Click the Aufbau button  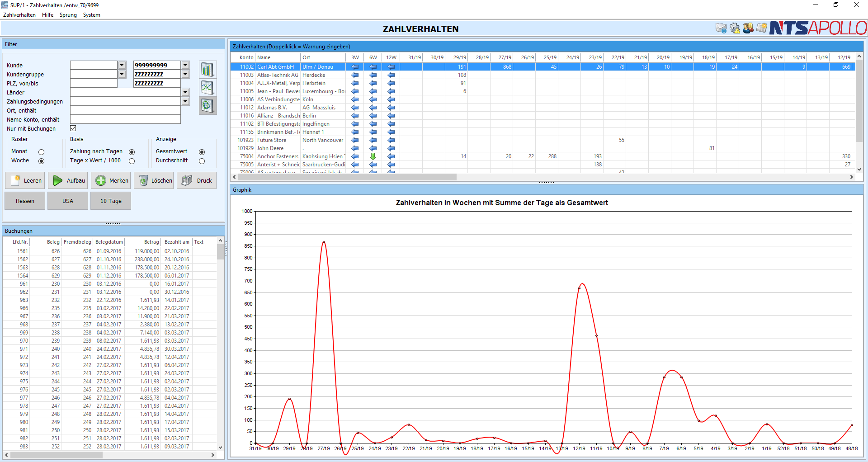pos(68,180)
